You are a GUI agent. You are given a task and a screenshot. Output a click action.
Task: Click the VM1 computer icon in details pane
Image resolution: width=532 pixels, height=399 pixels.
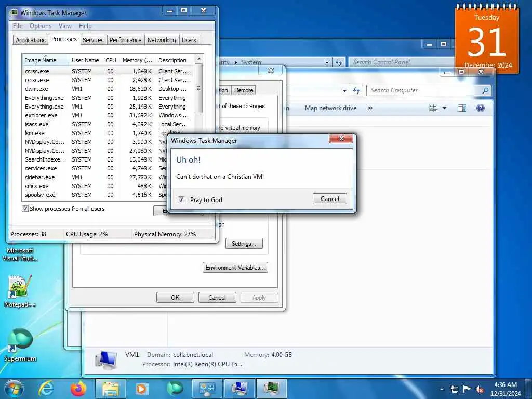click(x=106, y=361)
